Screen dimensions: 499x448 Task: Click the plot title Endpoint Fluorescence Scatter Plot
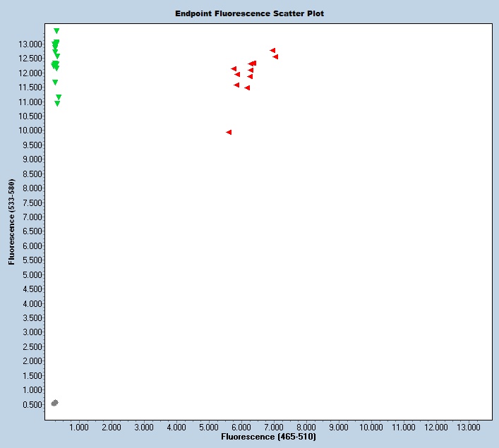pyautogui.click(x=250, y=13)
